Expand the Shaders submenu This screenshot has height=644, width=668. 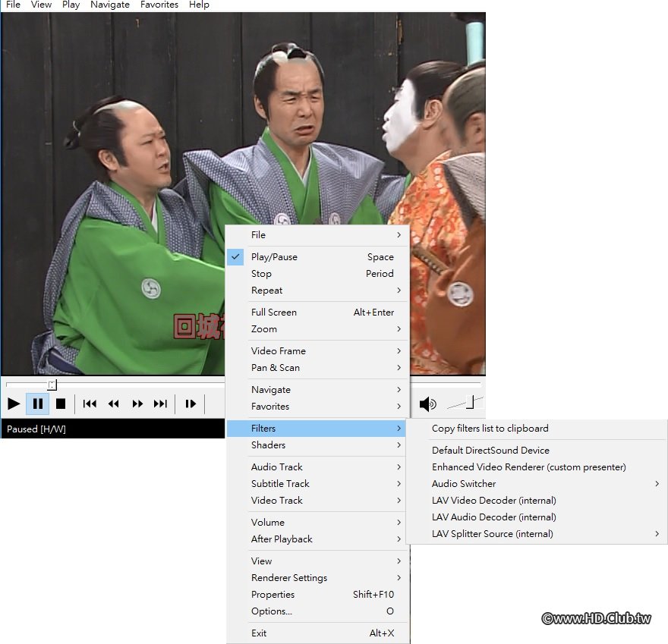point(317,445)
